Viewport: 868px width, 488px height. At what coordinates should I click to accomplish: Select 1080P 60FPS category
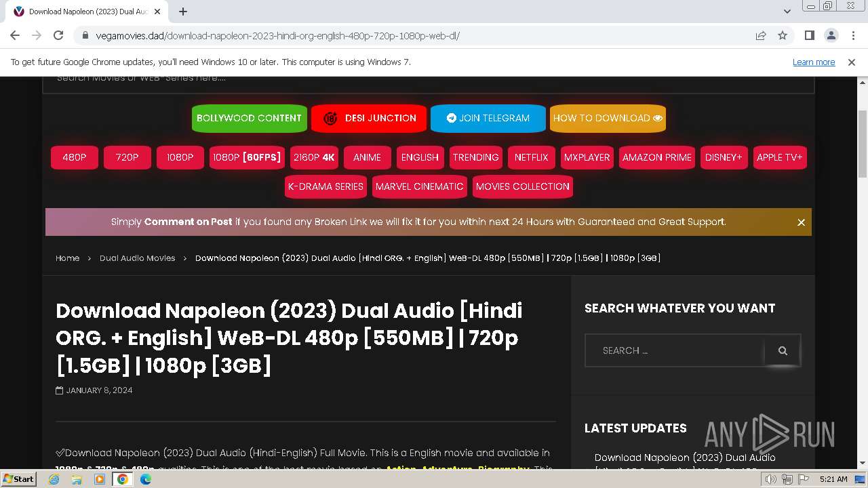click(x=247, y=157)
